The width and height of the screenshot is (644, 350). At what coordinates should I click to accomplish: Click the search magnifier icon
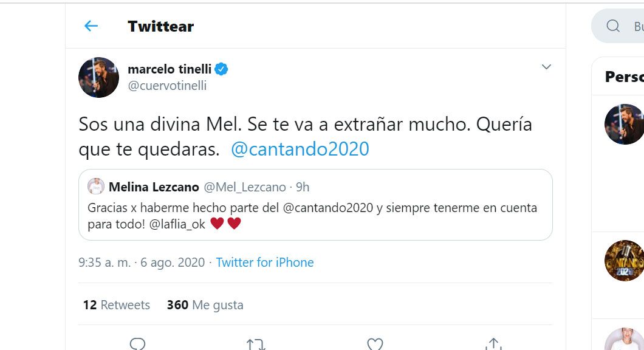tap(613, 26)
